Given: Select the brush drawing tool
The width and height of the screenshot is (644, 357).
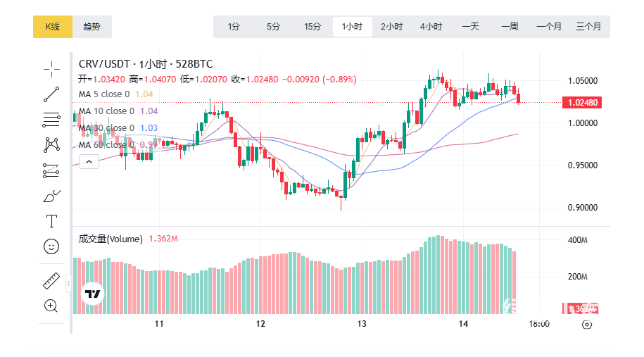Looking at the screenshot, I should (51, 195).
